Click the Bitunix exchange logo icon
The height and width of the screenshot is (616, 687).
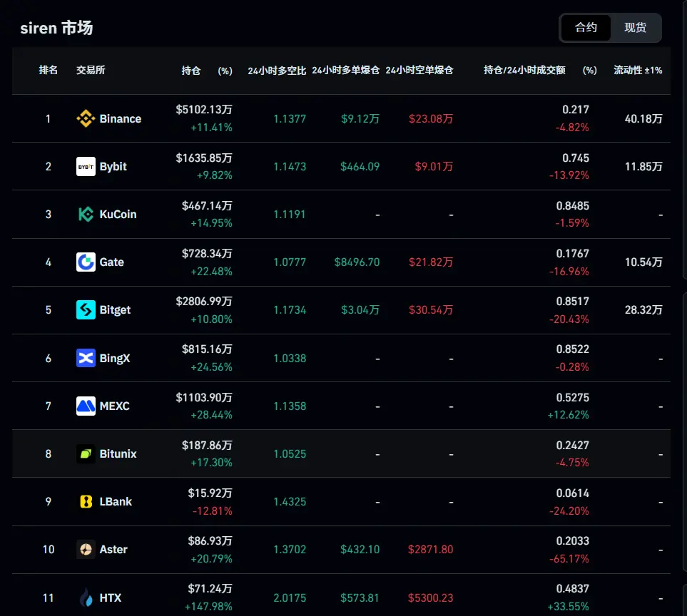coord(86,453)
